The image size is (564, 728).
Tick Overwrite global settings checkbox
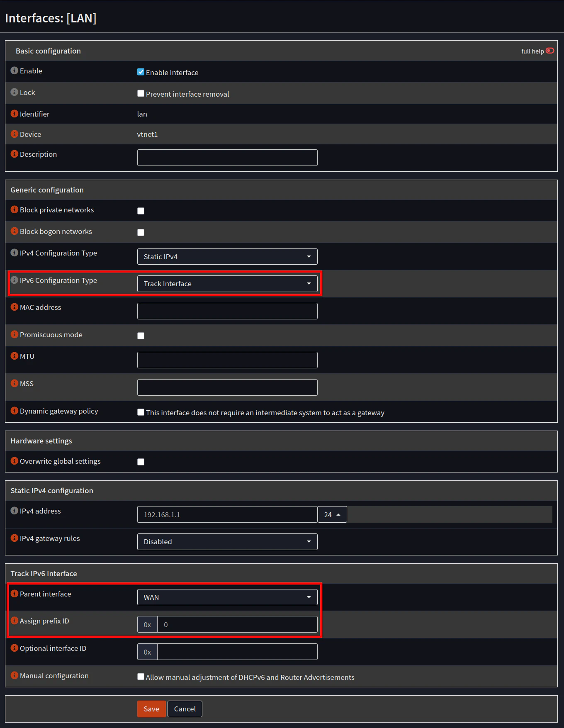tap(141, 462)
